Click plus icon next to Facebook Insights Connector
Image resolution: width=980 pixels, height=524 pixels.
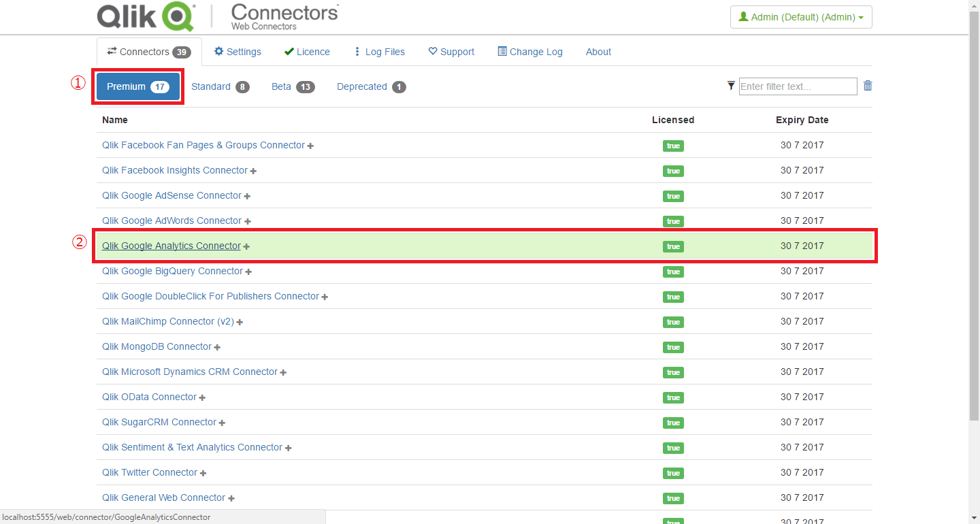pyautogui.click(x=253, y=171)
